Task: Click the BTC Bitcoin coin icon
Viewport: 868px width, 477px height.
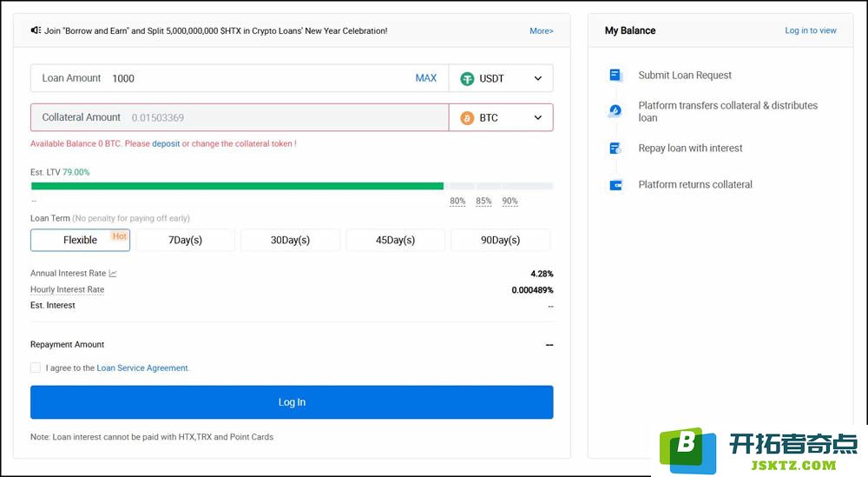Action: (x=467, y=118)
